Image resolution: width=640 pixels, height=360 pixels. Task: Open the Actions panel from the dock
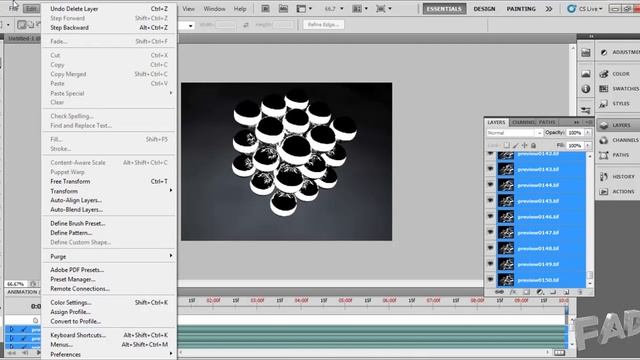coord(617,191)
